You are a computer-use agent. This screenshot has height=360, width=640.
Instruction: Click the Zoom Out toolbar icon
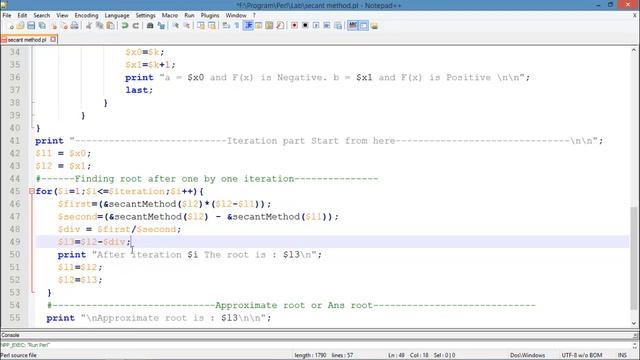(x=187, y=26)
